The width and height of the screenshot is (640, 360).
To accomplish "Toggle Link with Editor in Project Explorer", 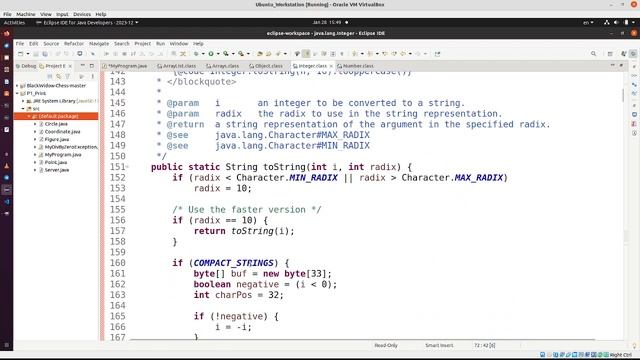I will tap(59, 76).
